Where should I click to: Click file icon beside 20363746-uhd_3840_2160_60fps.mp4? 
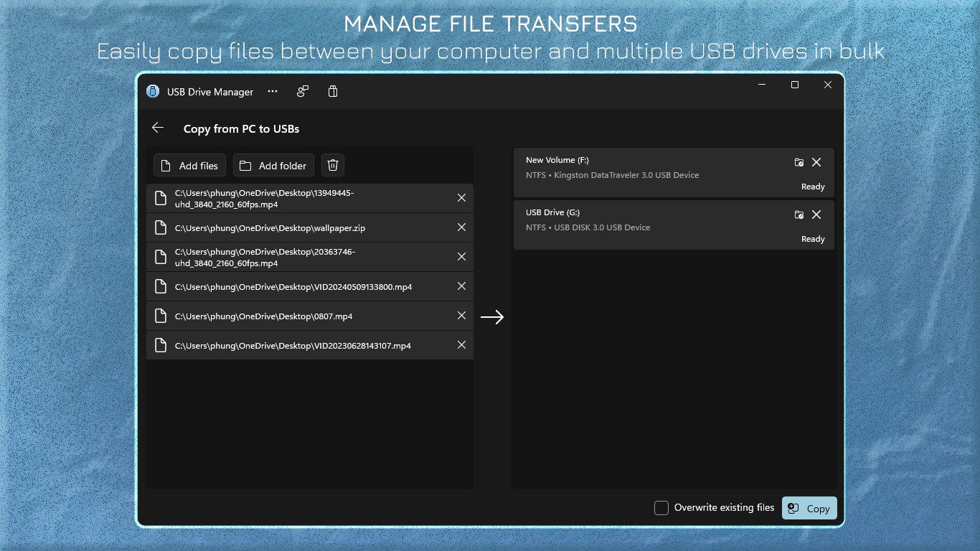pyautogui.click(x=161, y=258)
